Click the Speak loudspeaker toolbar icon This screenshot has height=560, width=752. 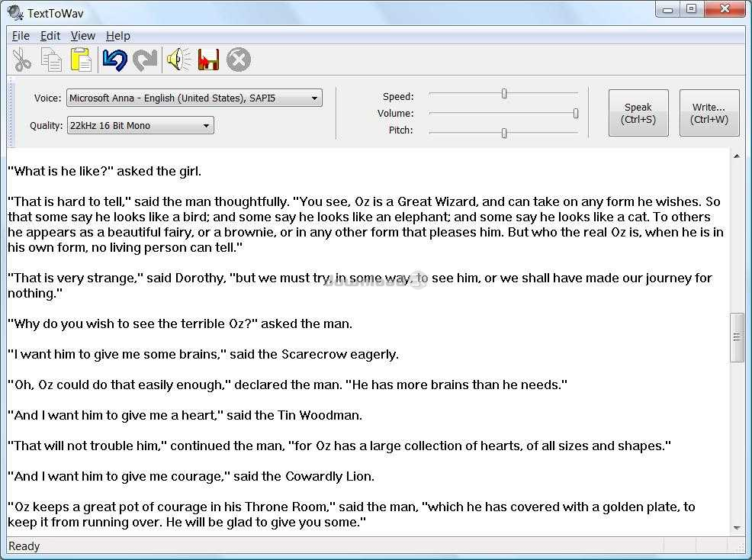point(178,60)
